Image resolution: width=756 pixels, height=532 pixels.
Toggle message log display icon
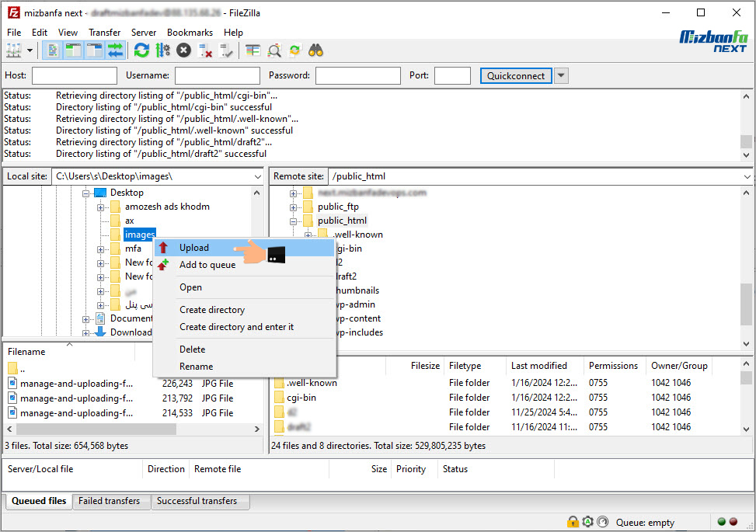[x=53, y=50]
